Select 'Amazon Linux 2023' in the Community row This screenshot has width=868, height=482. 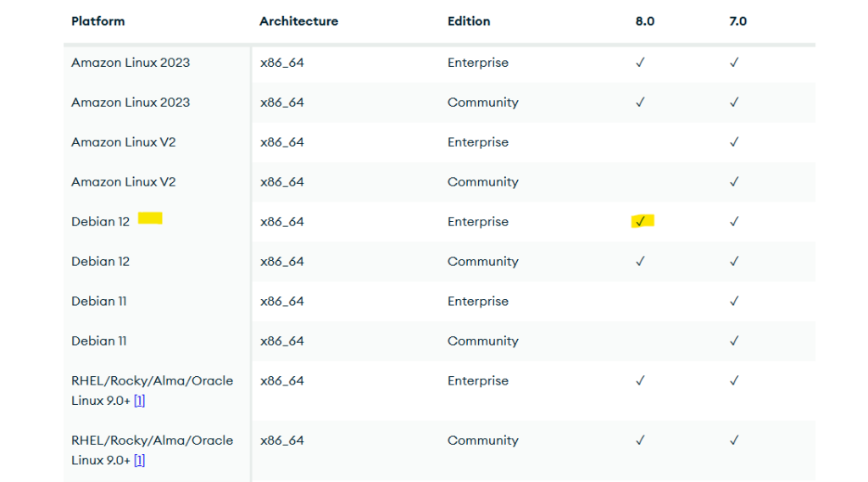point(131,102)
